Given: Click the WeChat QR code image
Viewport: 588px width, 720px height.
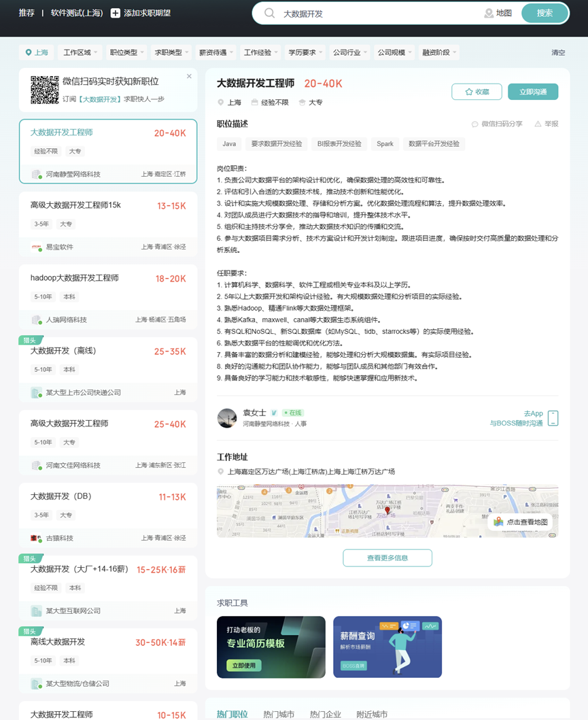Looking at the screenshot, I should click(x=44, y=90).
